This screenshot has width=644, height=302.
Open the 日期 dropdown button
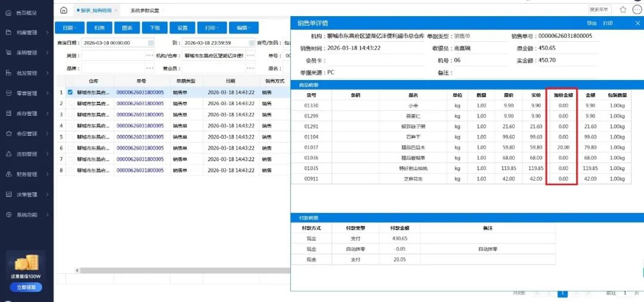pyautogui.click(x=69, y=28)
